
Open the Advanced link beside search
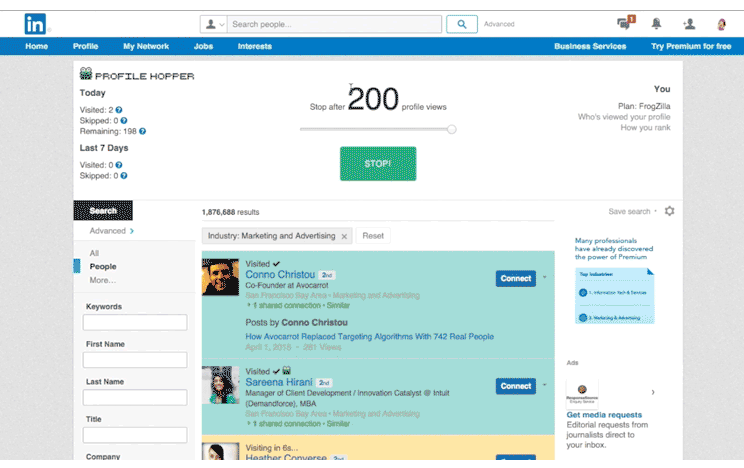click(499, 24)
